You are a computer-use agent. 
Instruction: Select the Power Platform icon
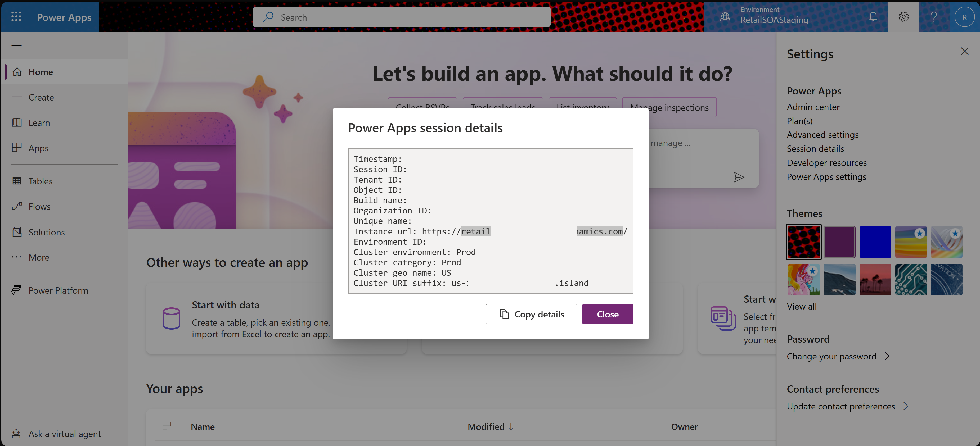point(17,289)
